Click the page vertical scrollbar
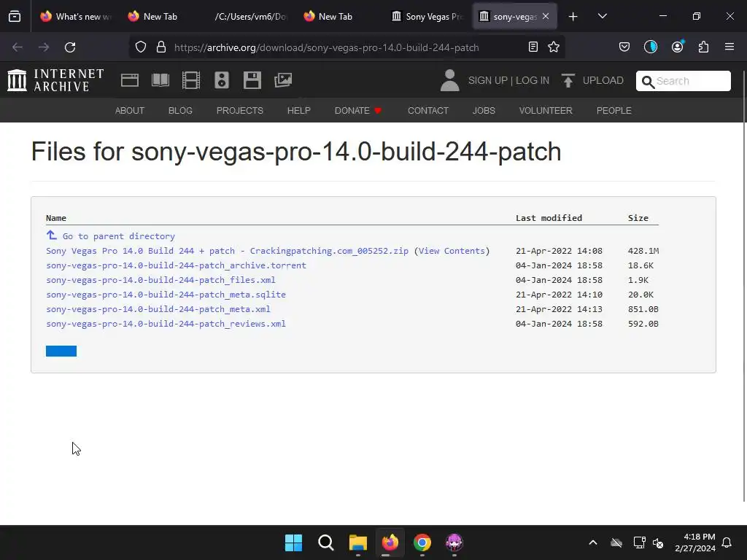747x560 pixels. (x=744, y=286)
